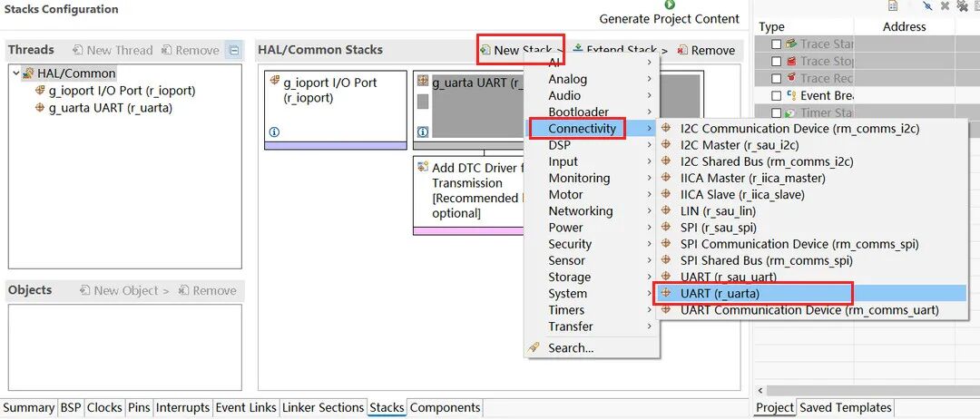Click Generate Project Content button
Screen dimensions: 980x419
tap(669, 13)
